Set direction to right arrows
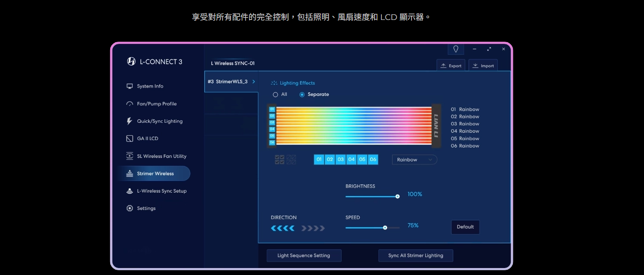Viewport: 644px width, 275px height. (x=313, y=228)
